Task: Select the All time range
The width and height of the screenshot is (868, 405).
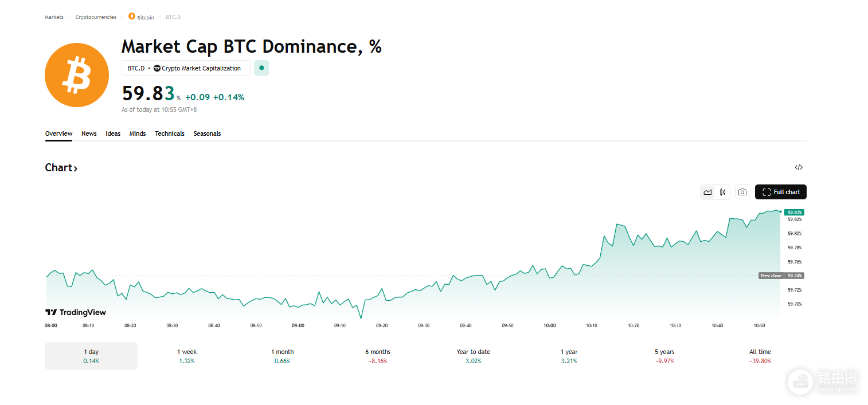Action: pos(760,356)
